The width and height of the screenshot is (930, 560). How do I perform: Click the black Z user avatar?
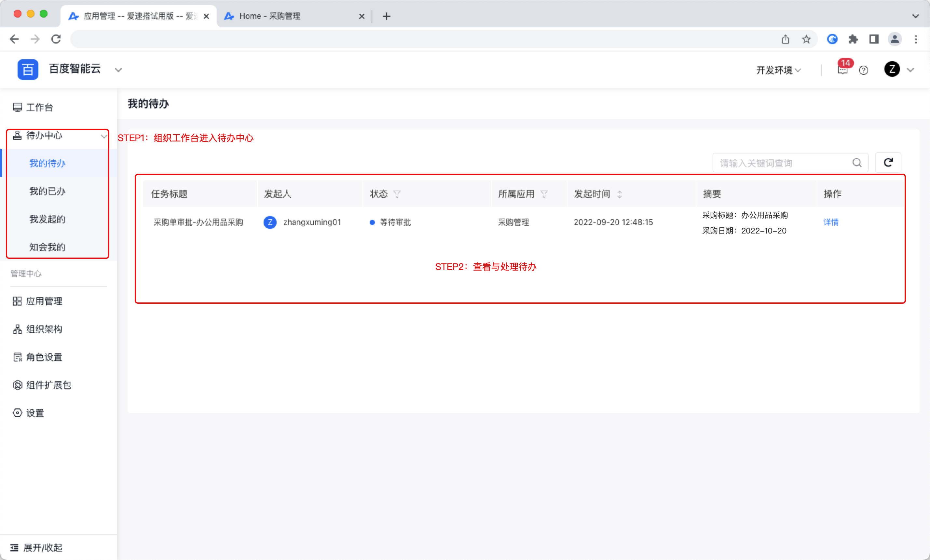point(892,69)
